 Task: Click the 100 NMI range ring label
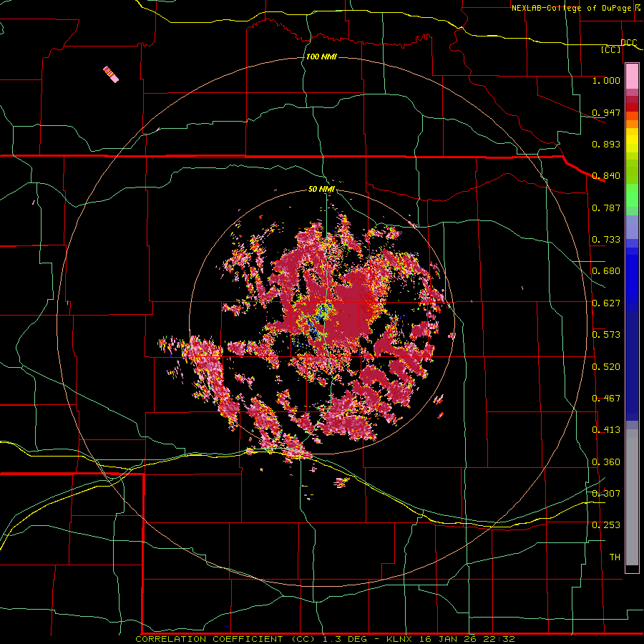click(321, 57)
